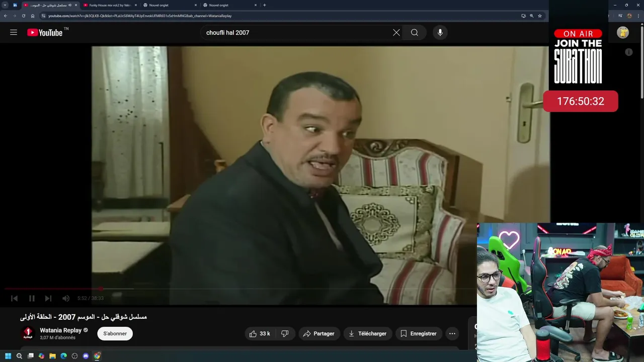Open a new browser tab with plus
This screenshot has height=362, width=644.
[x=265, y=5]
